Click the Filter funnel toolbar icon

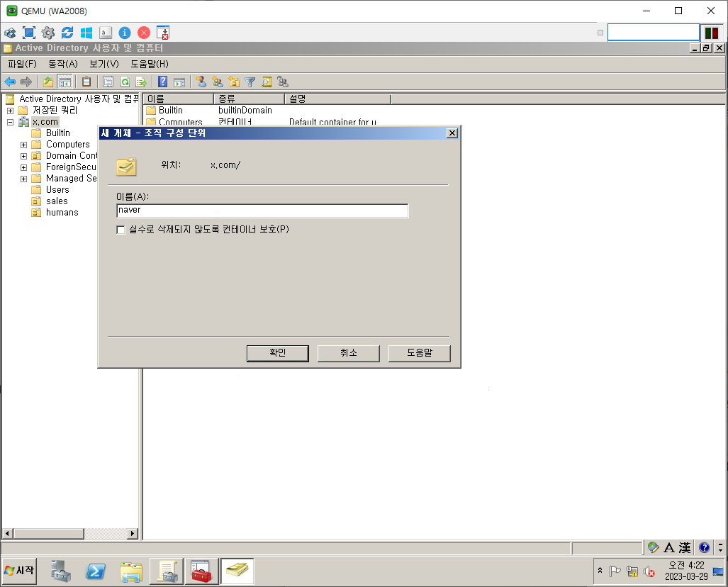pos(250,82)
